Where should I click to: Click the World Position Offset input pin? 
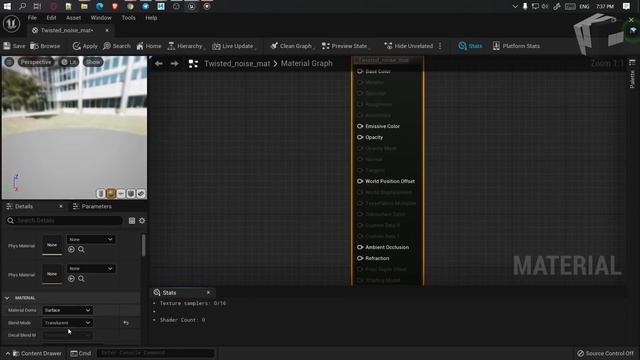point(360,181)
